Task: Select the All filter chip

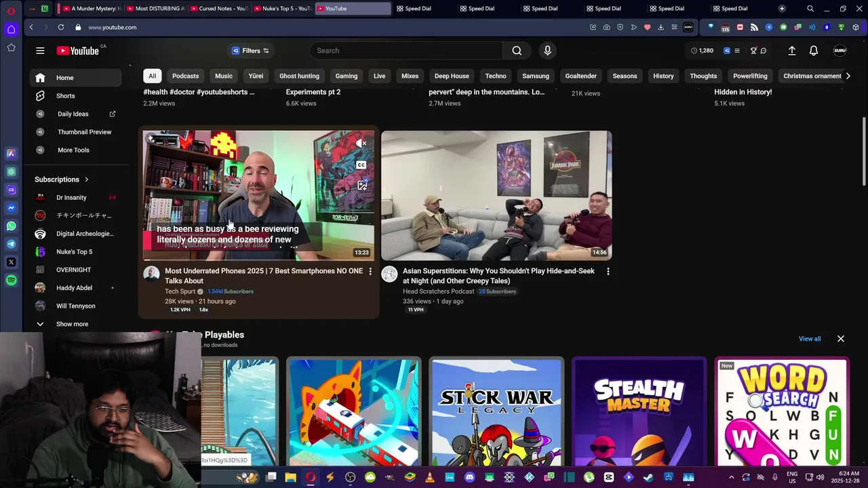Action: click(152, 76)
